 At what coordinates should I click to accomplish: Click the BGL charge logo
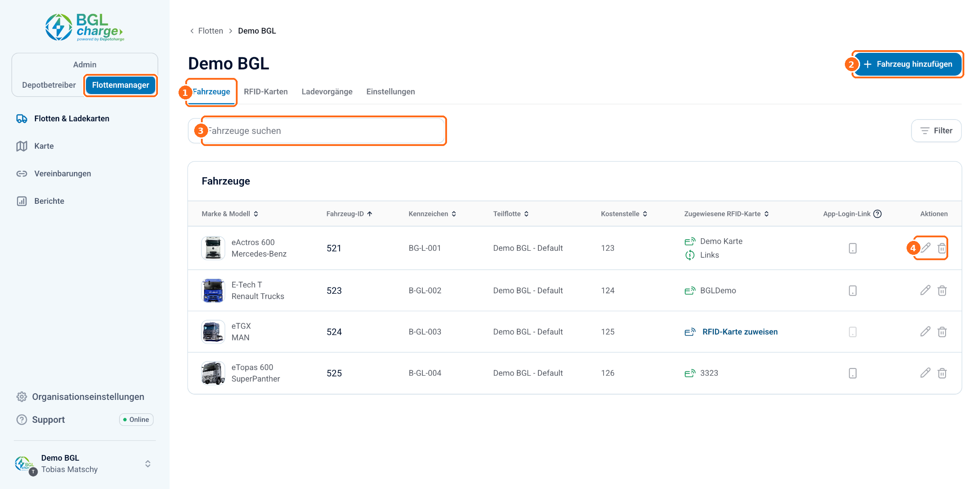pyautogui.click(x=85, y=27)
